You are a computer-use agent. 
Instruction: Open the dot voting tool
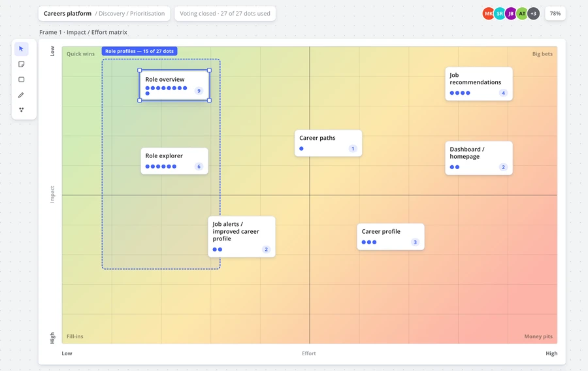tap(22, 110)
